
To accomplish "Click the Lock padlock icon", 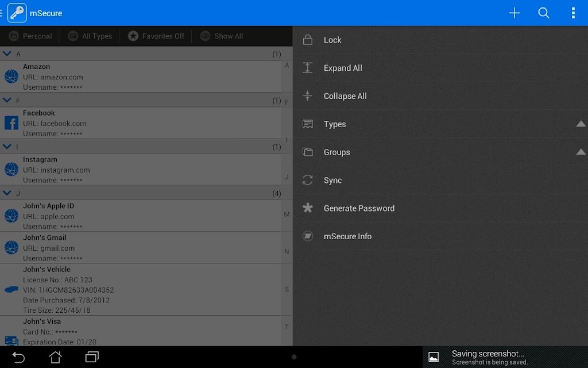I will [x=308, y=40].
